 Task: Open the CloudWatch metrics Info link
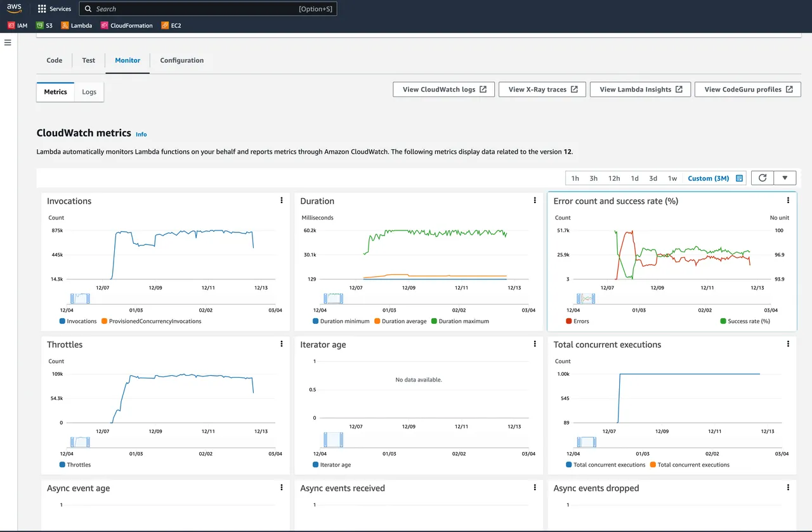click(141, 135)
